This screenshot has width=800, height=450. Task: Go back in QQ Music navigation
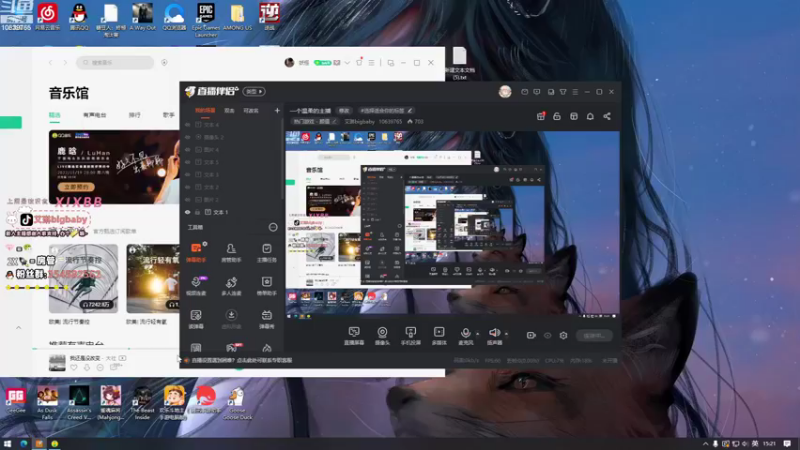(x=51, y=62)
